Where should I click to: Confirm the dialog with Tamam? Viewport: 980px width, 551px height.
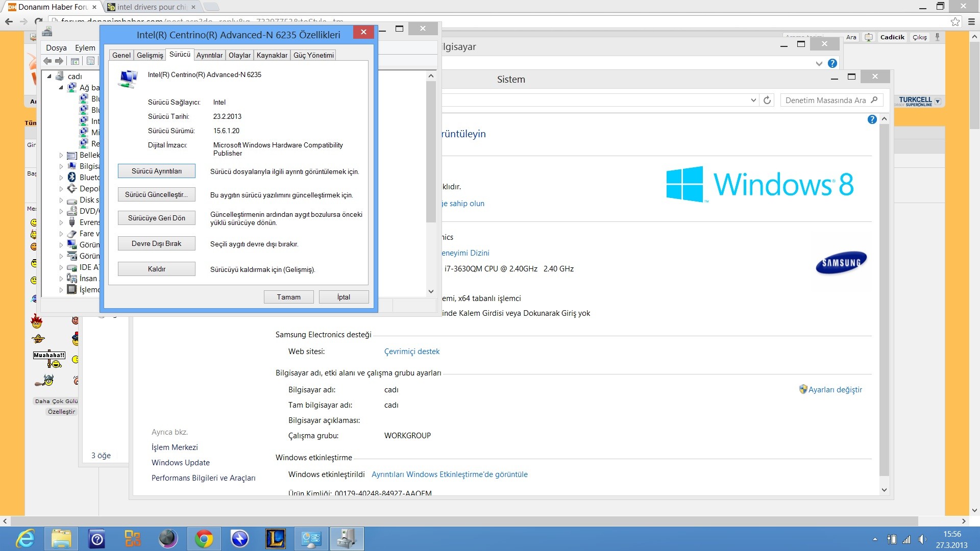289,297
